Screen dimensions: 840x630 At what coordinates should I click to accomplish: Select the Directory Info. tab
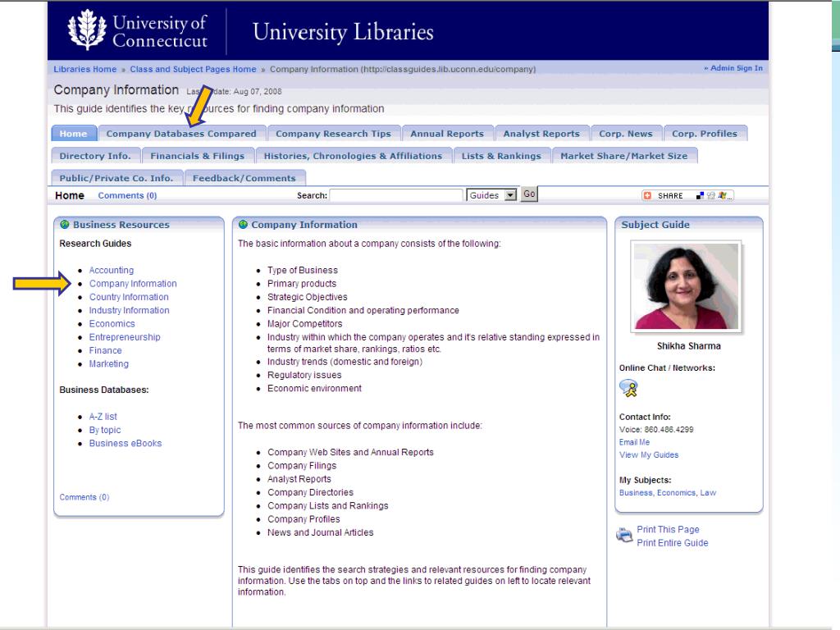pos(95,156)
